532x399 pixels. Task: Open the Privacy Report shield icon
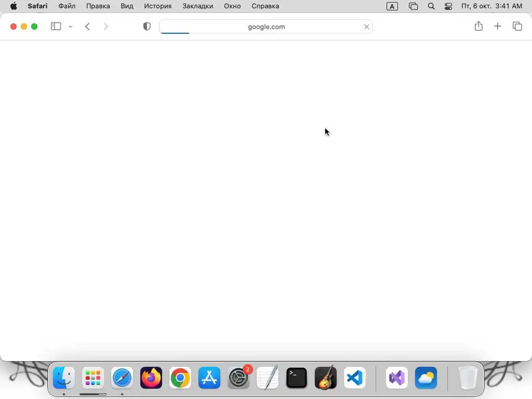(147, 26)
